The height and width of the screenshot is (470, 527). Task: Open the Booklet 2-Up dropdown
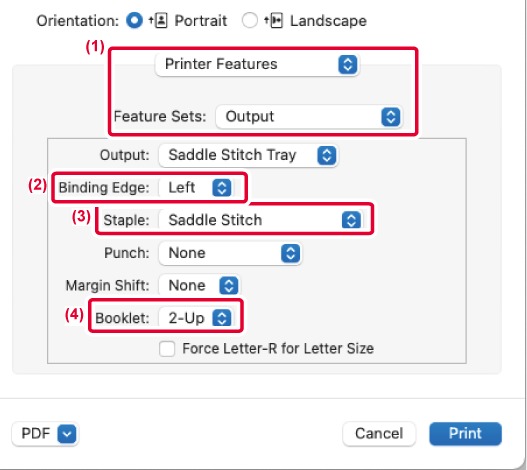tap(196, 318)
